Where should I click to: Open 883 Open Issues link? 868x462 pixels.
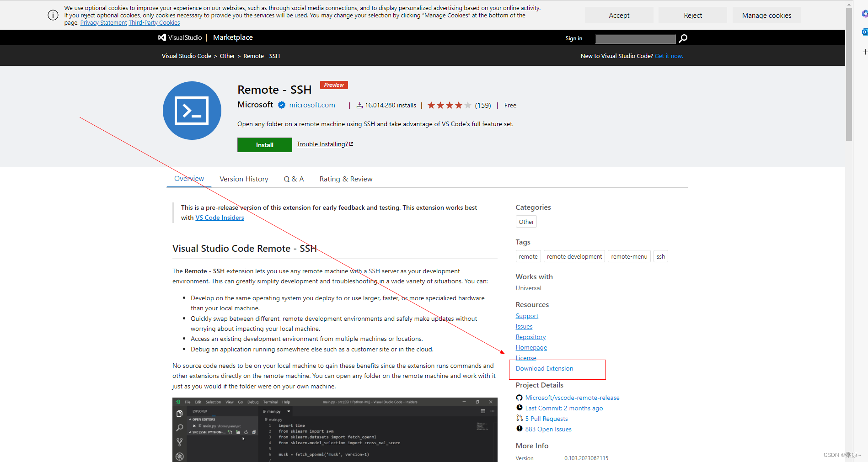pos(548,429)
